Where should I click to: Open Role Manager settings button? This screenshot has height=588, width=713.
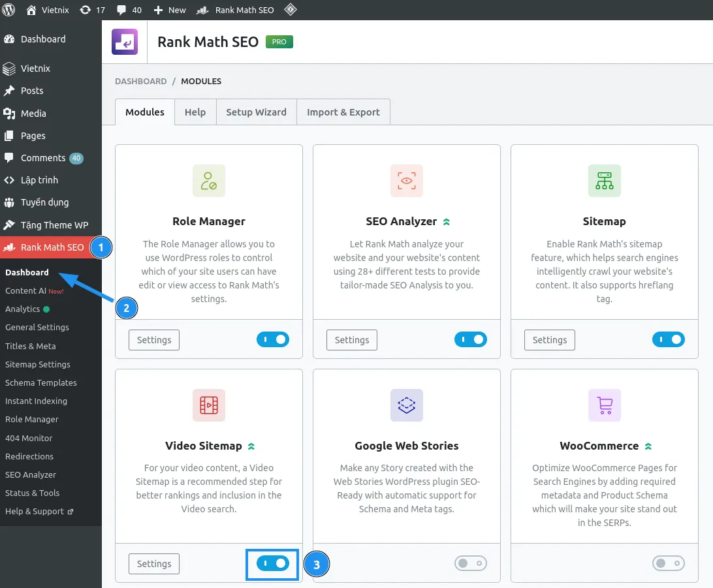pyautogui.click(x=154, y=340)
